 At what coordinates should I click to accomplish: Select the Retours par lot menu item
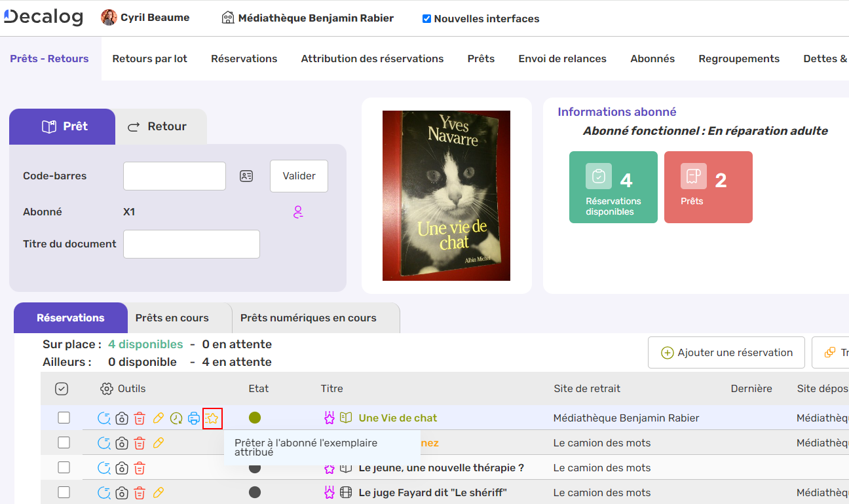[149, 58]
